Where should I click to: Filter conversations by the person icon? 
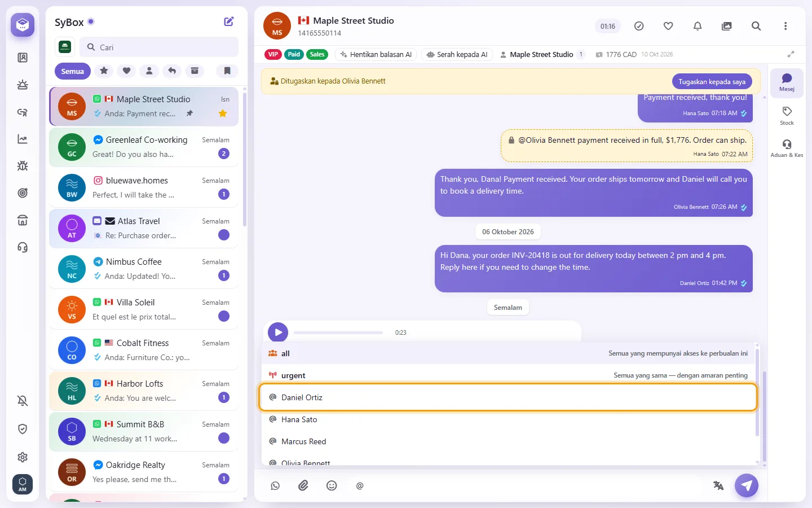click(x=149, y=71)
